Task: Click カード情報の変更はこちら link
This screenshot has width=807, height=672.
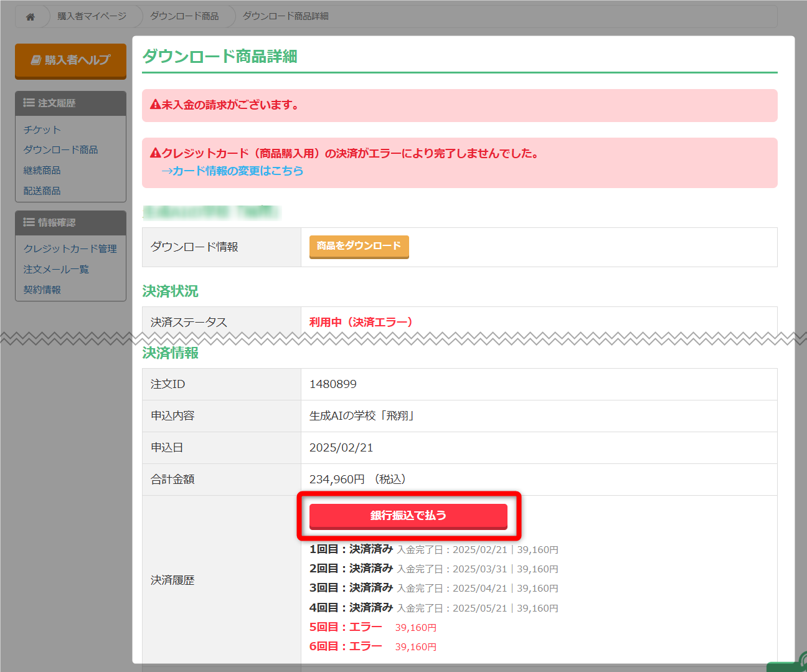Action: pos(232,171)
